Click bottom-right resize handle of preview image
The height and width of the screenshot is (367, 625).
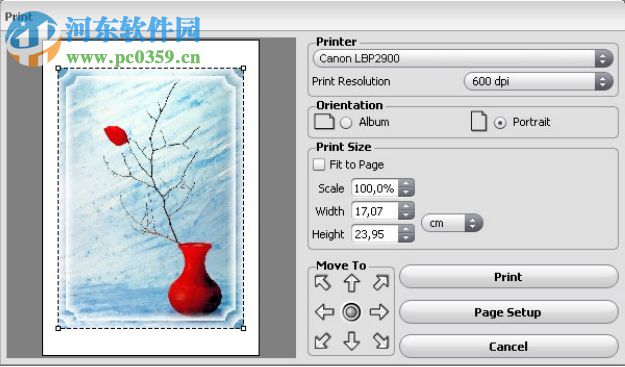click(x=244, y=328)
